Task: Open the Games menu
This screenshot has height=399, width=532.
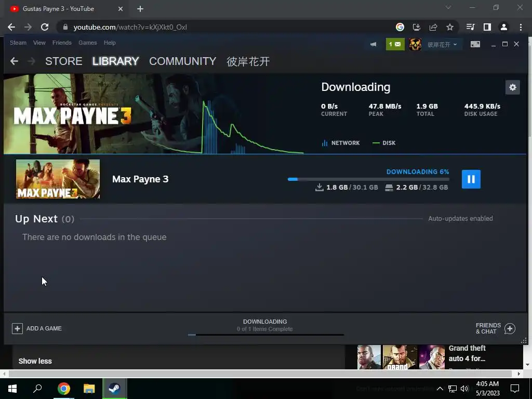Action: pyautogui.click(x=87, y=43)
